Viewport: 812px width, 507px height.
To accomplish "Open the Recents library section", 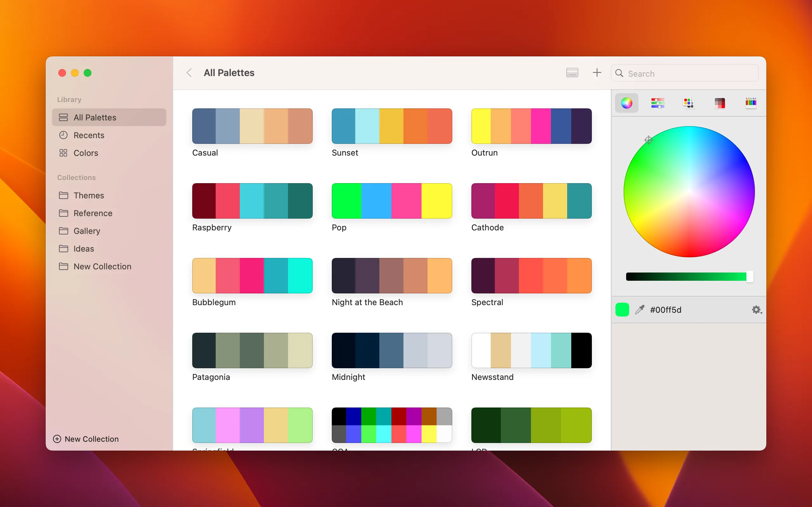I will [x=88, y=135].
